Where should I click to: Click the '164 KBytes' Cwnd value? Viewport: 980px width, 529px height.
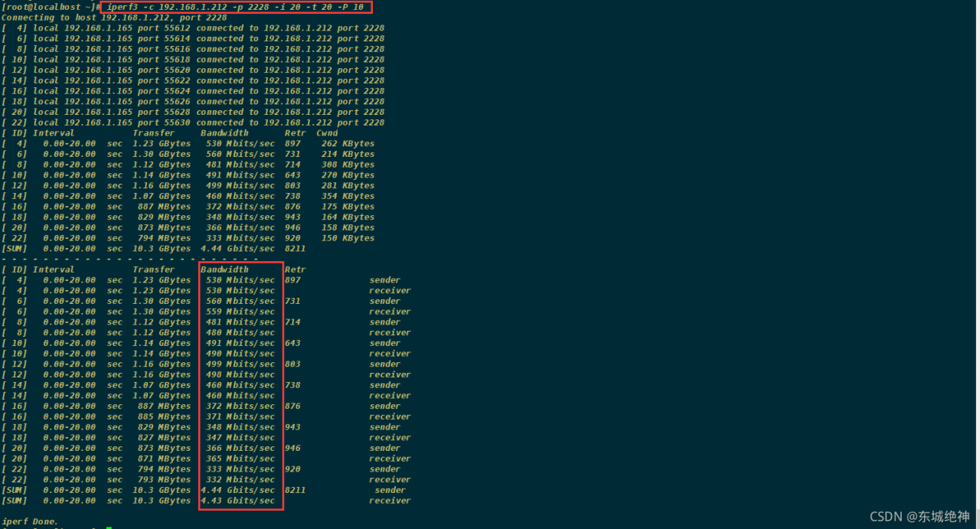[348, 217]
